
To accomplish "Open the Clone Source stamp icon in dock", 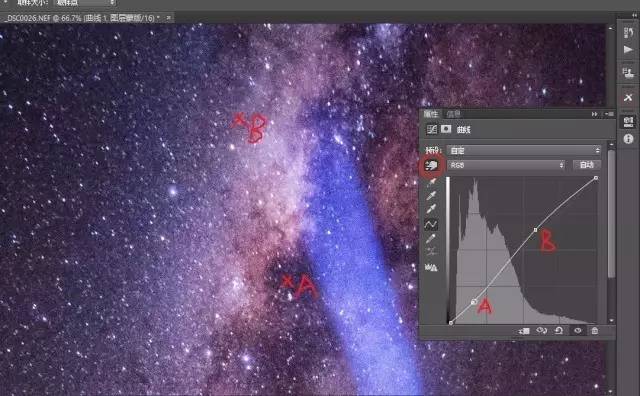I will (x=628, y=73).
